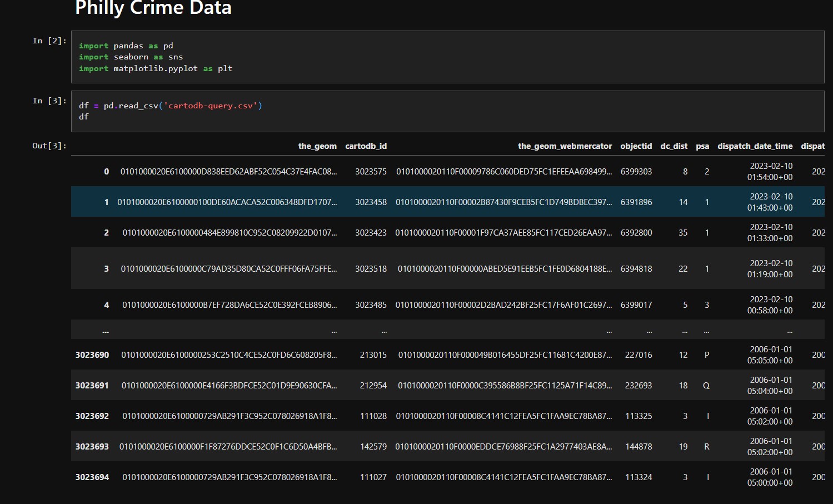
Task: Click dispatch time 2023-02-10 01:19:00+00
Action: (x=770, y=269)
